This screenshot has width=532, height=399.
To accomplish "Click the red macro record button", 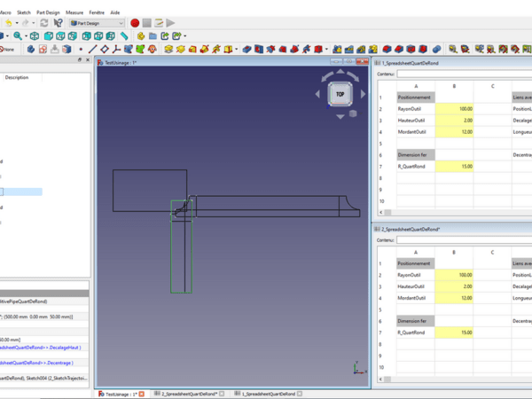I will point(135,23).
